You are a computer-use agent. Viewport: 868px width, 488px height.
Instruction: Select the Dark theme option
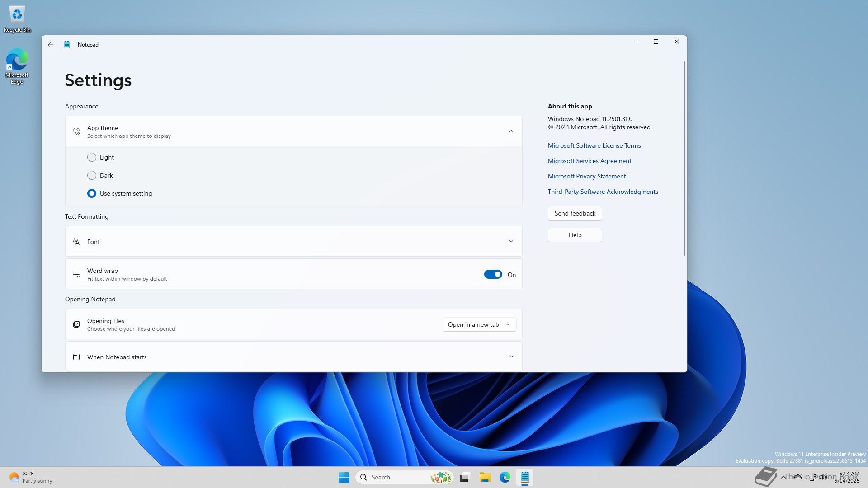pos(92,175)
